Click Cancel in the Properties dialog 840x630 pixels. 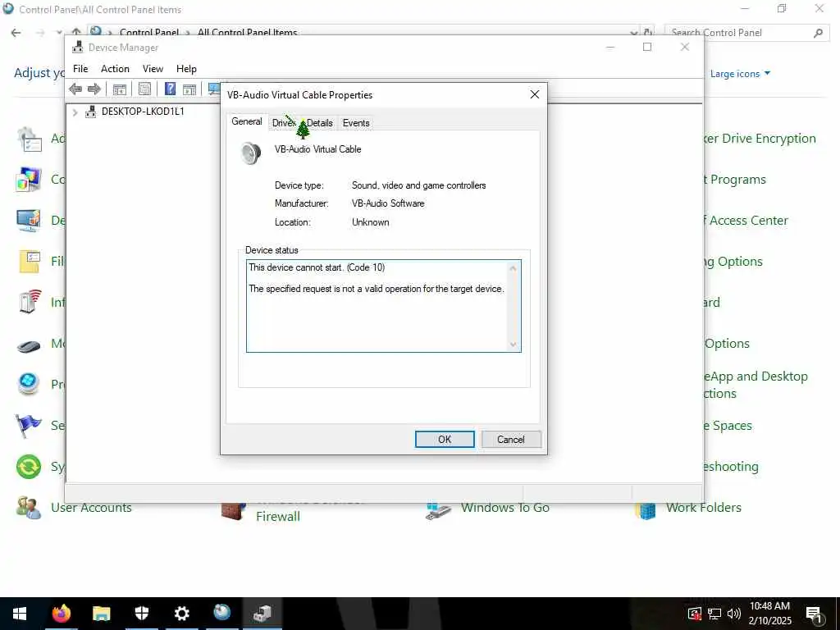511,440
